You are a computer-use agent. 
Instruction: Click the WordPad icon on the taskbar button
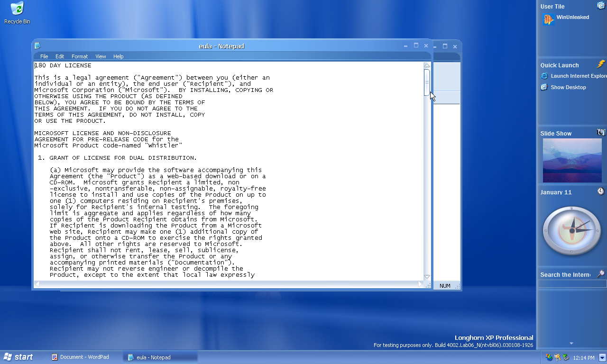tap(55, 357)
